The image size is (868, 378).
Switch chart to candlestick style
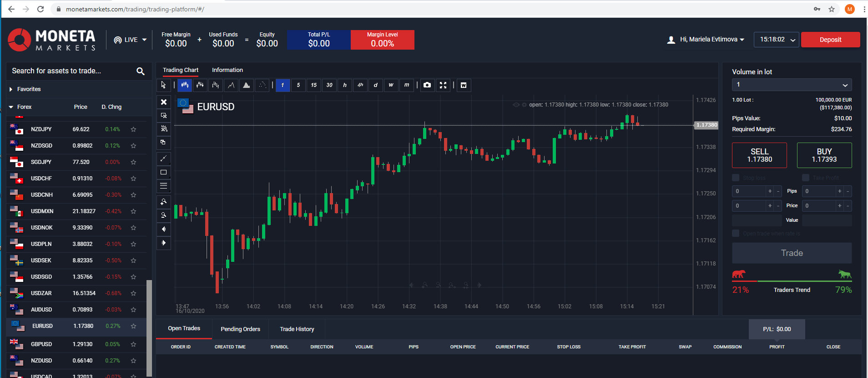(185, 85)
